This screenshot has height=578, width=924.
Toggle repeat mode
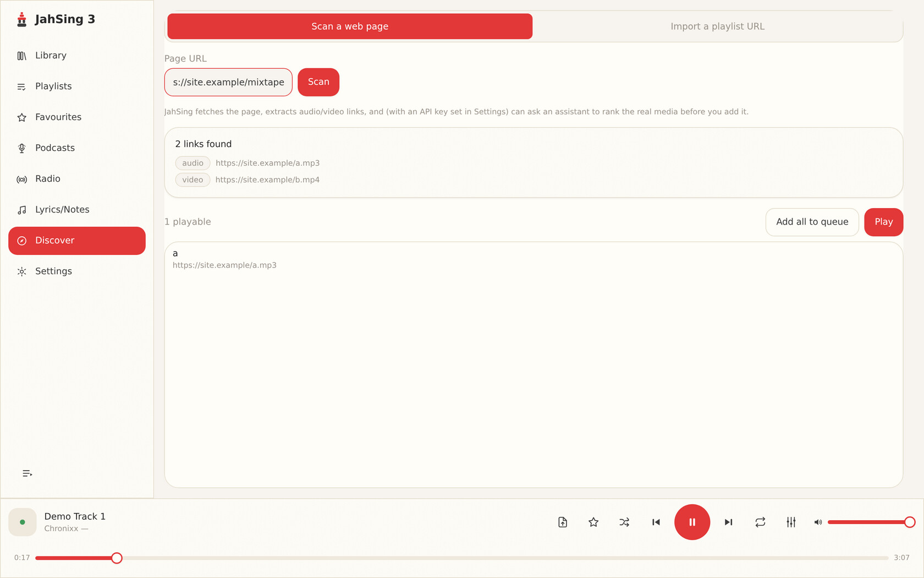(x=760, y=522)
